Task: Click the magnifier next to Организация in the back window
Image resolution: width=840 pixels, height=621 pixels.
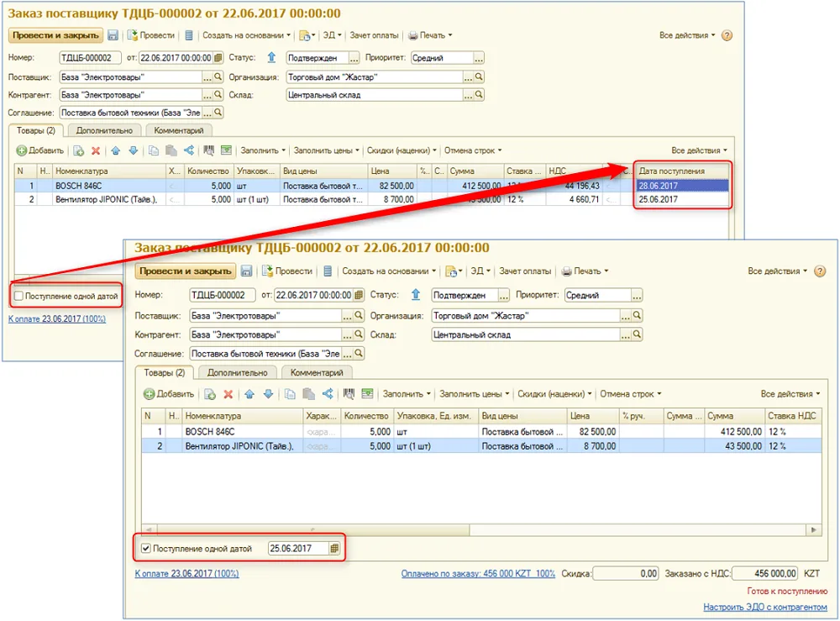Action: coord(479,77)
